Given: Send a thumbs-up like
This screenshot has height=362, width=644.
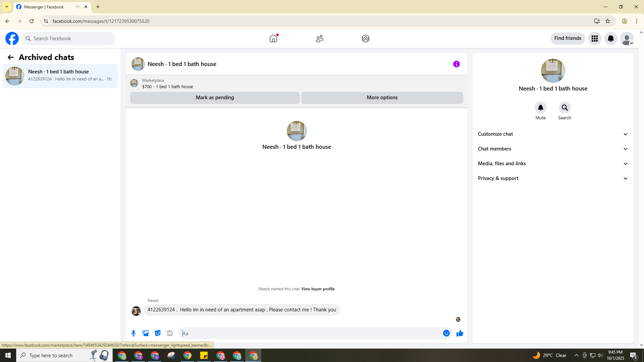Looking at the screenshot, I should click(460, 333).
